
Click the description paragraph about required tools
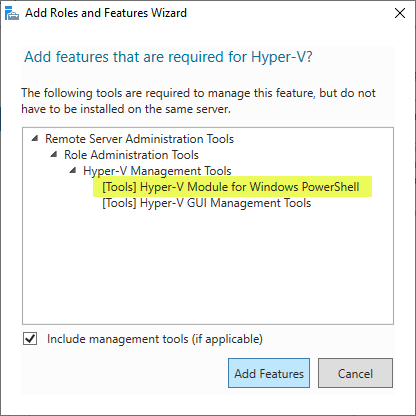pyautogui.click(x=198, y=101)
